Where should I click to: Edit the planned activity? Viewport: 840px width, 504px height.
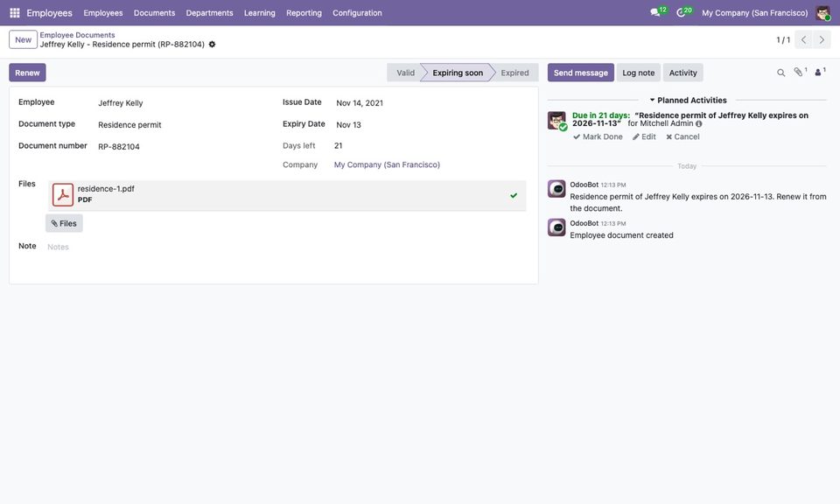point(644,137)
